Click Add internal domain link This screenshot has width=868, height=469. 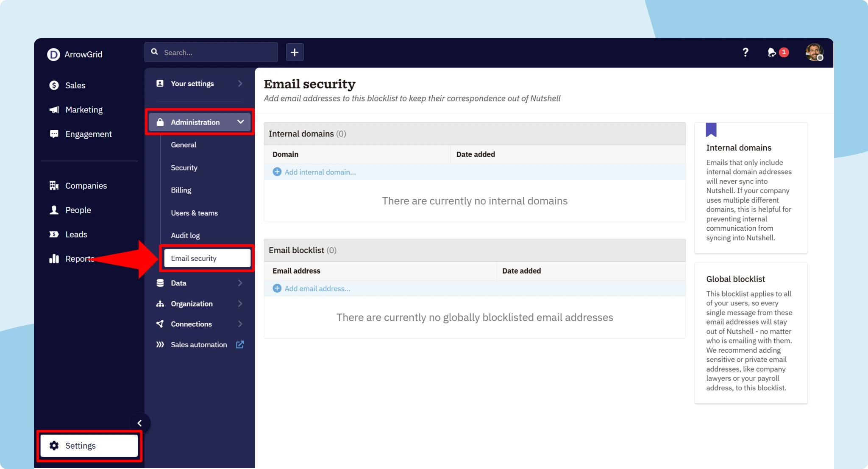click(x=320, y=172)
